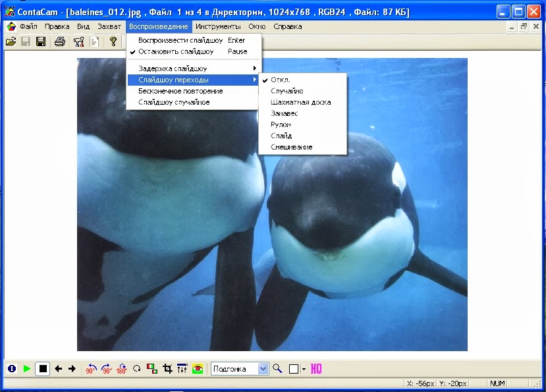Toggle the pink HQ quality button
The image size is (546, 392).
(316, 369)
